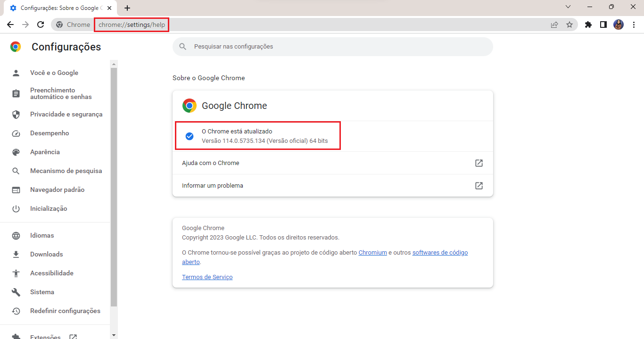This screenshot has width=644, height=339.
Task: Click the search magnifier in settings search
Action: [182, 47]
